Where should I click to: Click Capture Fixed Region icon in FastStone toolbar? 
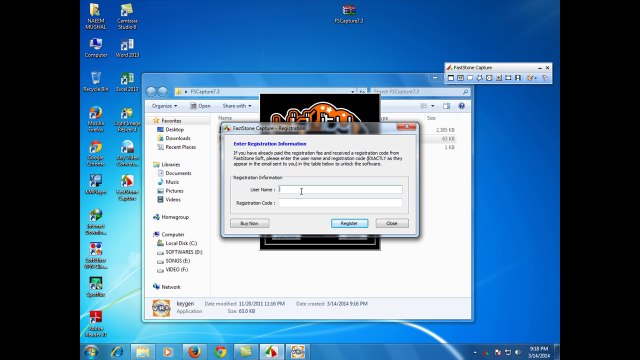(508, 78)
